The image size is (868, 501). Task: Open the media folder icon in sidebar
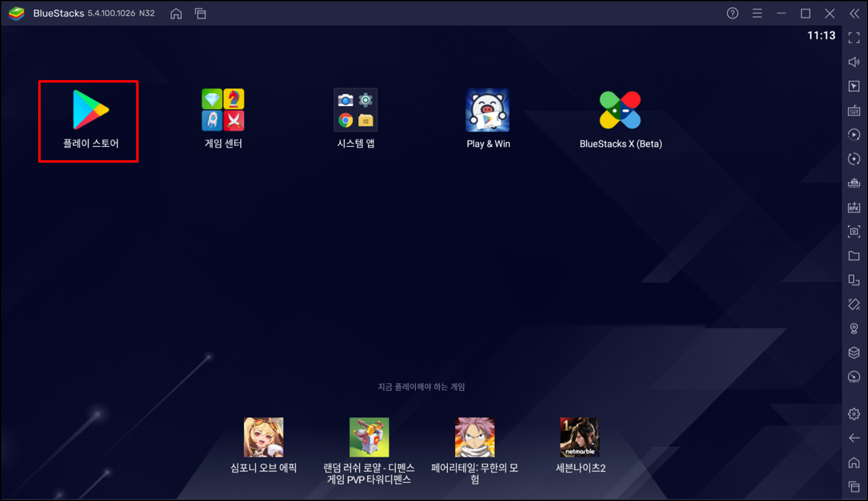pyautogui.click(x=854, y=256)
